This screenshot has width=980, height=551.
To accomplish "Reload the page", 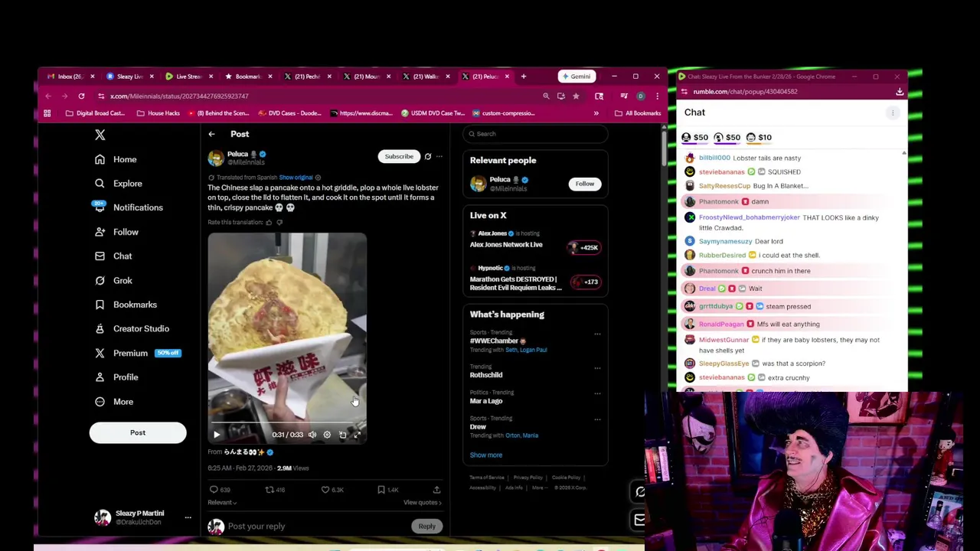I will pyautogui.click(x=81, y=96).
